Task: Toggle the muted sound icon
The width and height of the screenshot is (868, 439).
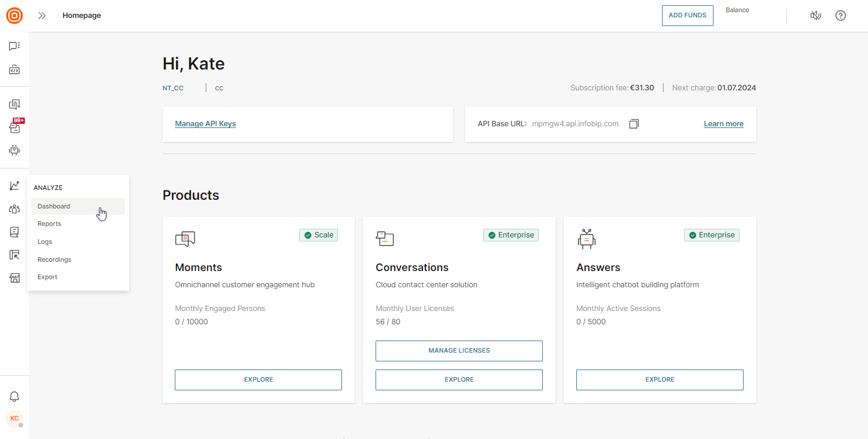Action: click(815, 16)
